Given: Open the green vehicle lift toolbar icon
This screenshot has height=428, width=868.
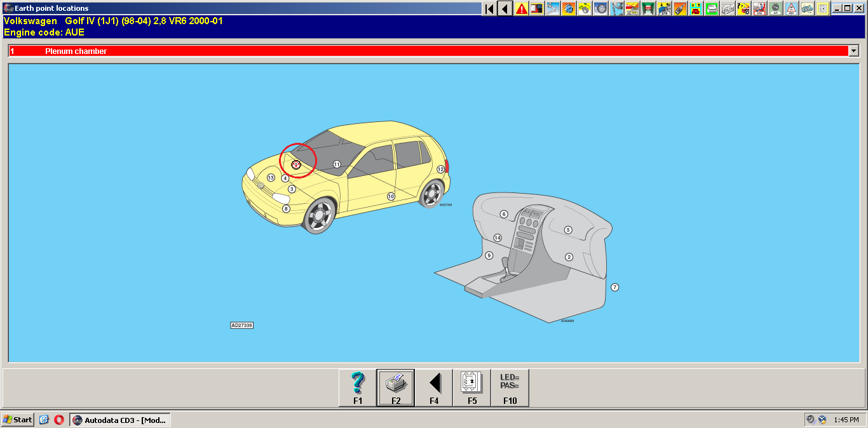Looking at the screenshot, I should click(x=648, y=9).
